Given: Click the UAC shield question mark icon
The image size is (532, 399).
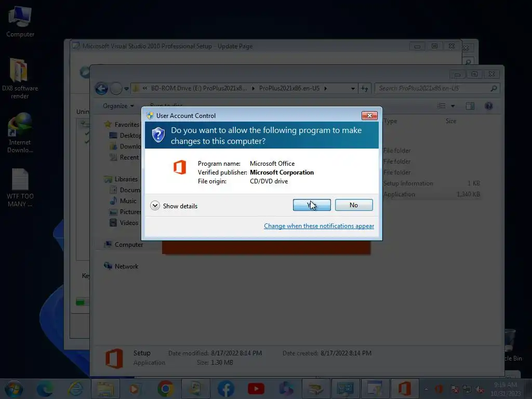Looking at the screenshot, I should tap(158, 135).
